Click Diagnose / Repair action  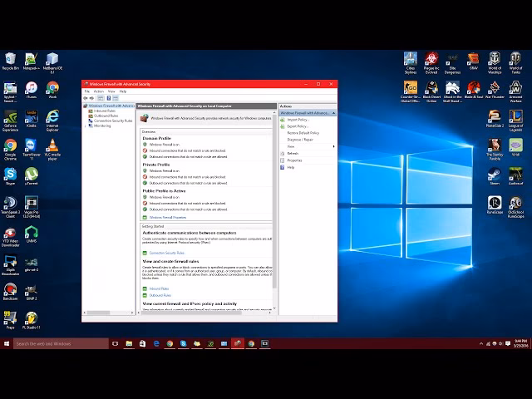tap(300, 140)
